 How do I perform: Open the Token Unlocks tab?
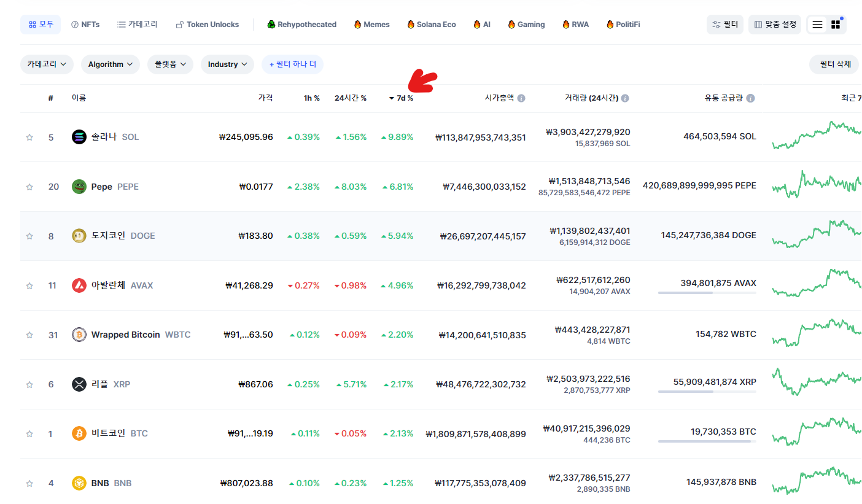coord(208,25)
